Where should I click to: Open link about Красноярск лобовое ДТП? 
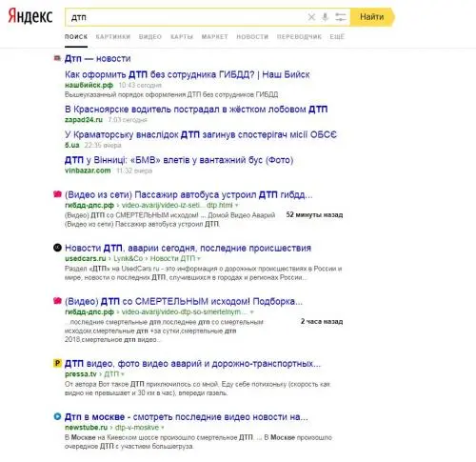(x=196, y=110)
